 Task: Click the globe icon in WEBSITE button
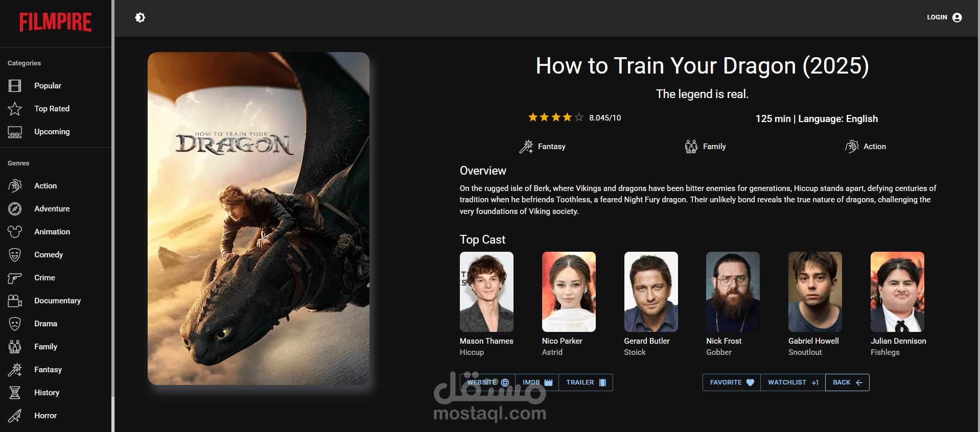(505, 382)
